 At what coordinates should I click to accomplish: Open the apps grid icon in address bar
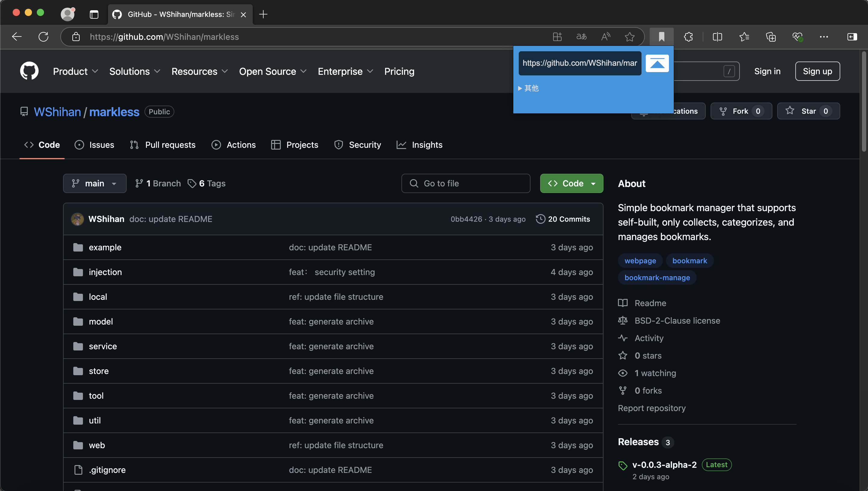tap(557, 36)
